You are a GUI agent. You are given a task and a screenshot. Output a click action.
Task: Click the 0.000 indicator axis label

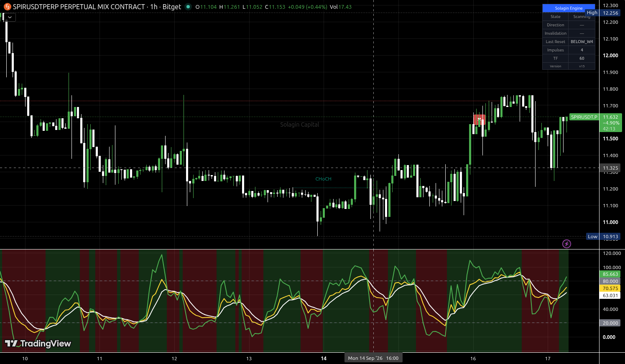609,337
